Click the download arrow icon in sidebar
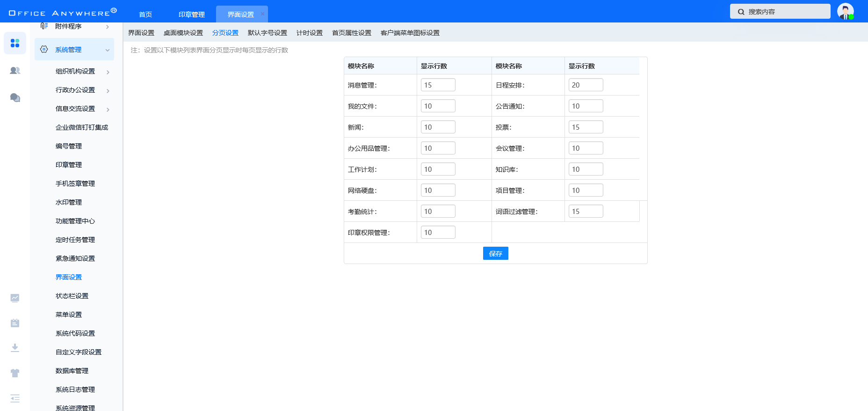The image size is (868, 411). [x=15, y=348]
